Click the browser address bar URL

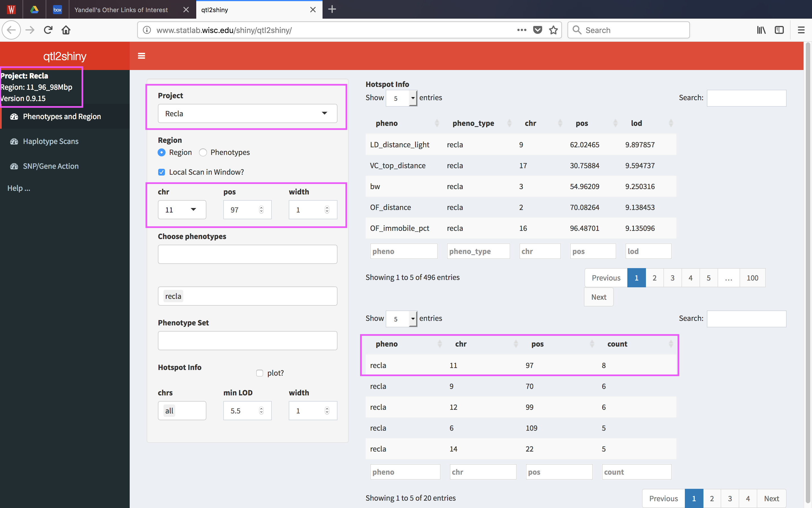[x=224, y=30]
